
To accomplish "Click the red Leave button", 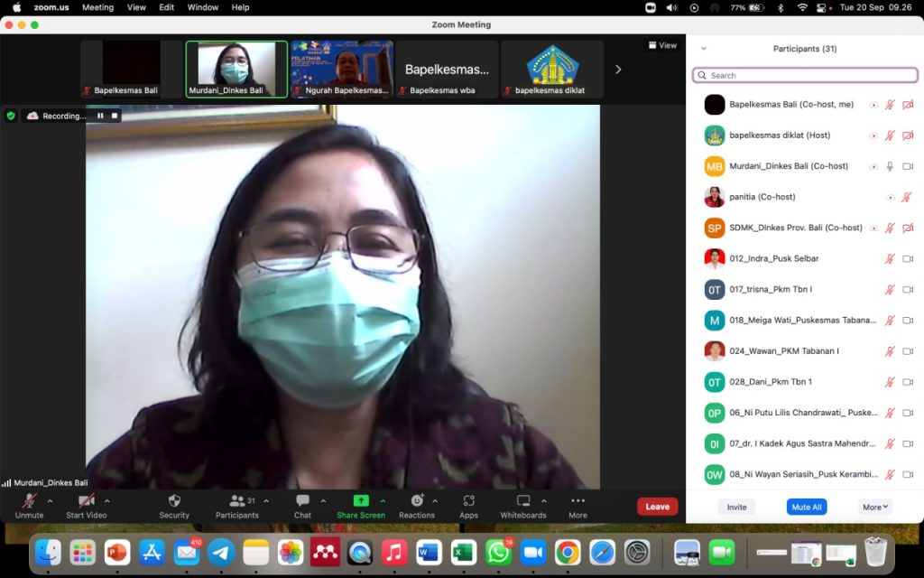I will point(657,507).
